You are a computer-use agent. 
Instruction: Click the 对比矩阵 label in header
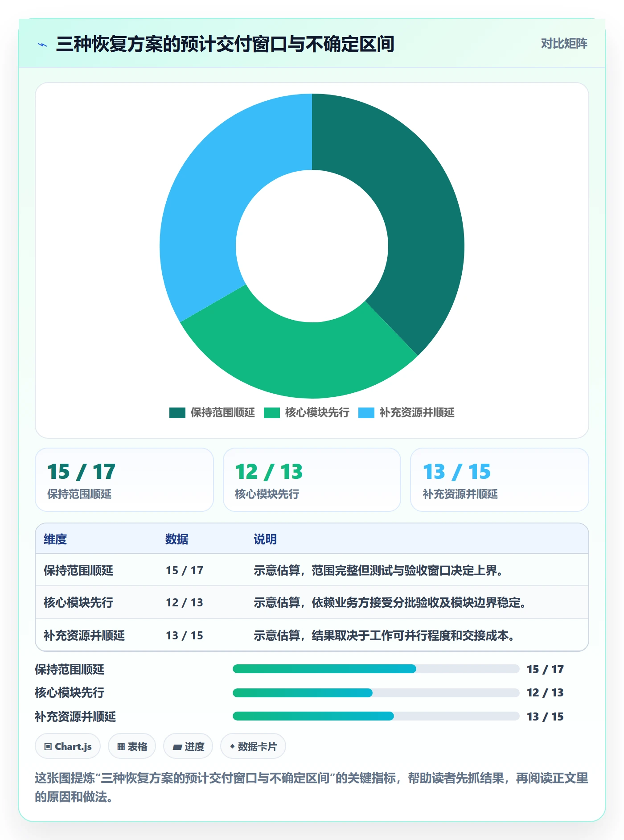[564, 44]
